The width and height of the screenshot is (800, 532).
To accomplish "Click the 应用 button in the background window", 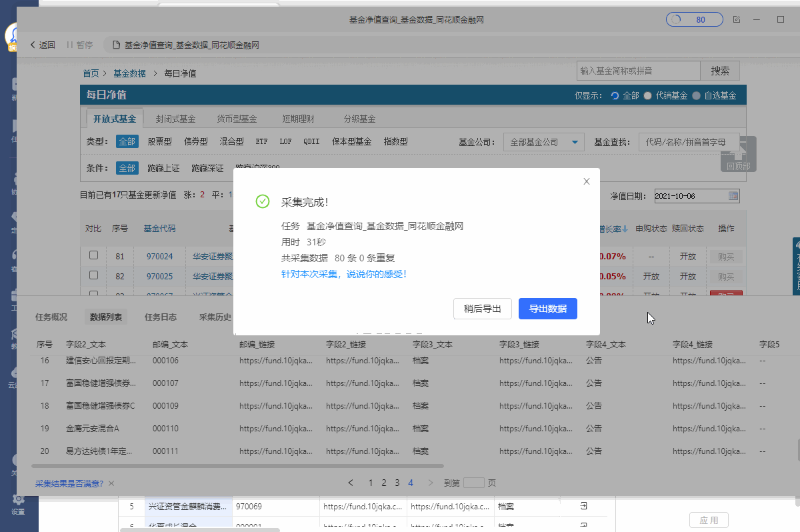I will click(x=709, y=520).
